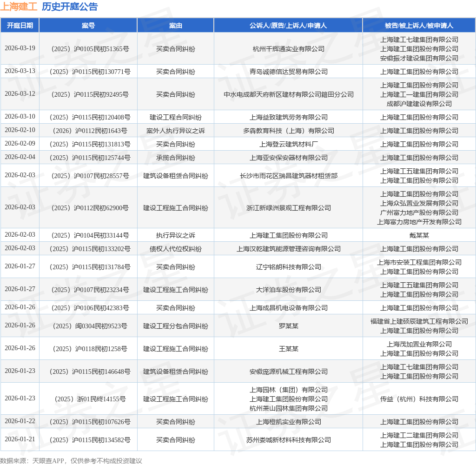Click plaintiff 多犇教育科技（上海）有限公司

[288, 131]
